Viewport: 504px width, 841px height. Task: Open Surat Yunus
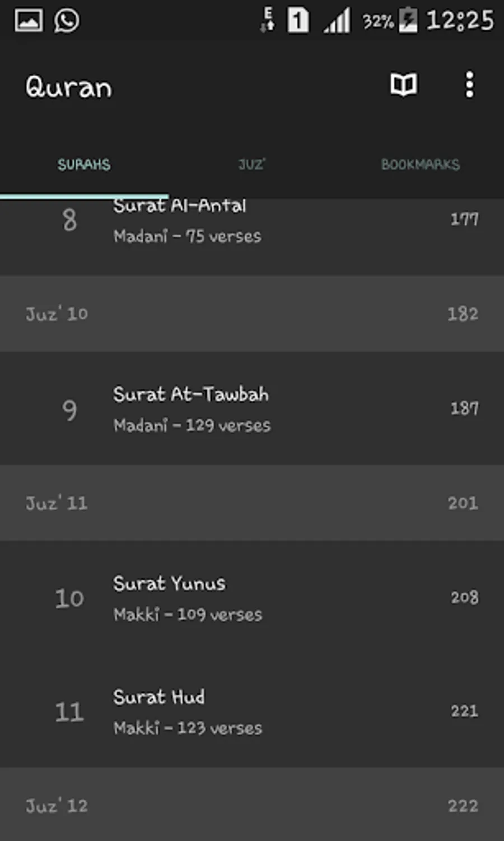(x=252, y=598)
